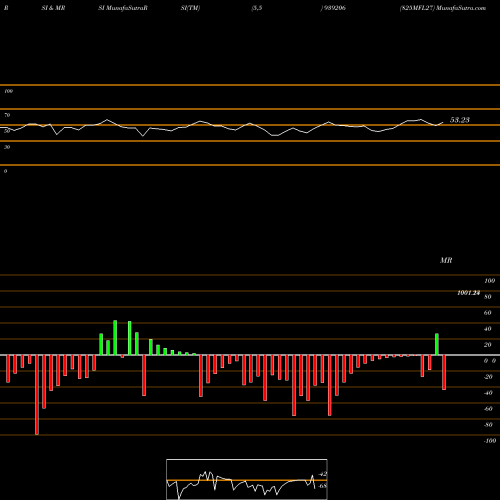Click the MR axis label -100
The width and height of the screenshot is (500, 500).
pos(490,441)
